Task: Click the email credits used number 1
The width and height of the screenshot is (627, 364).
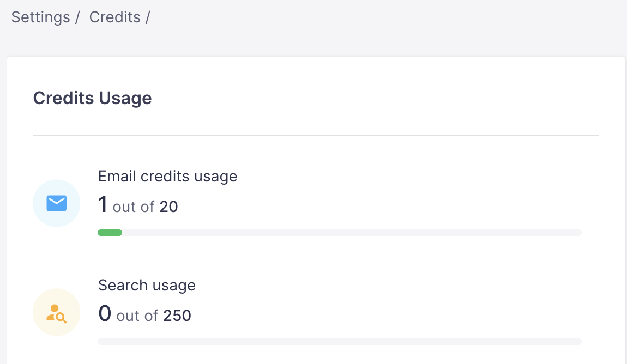Action: coord(103,205)
